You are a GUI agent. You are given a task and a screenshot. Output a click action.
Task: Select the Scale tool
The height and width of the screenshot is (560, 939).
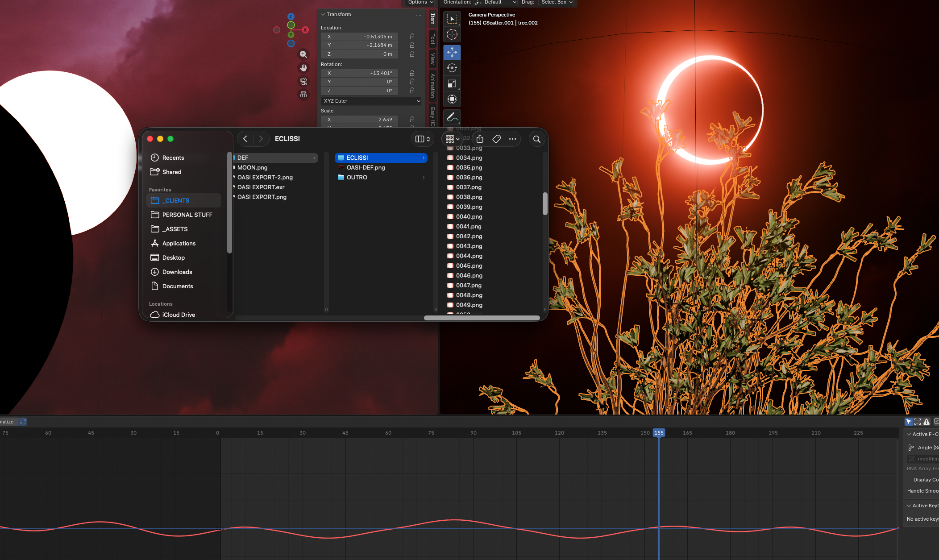[x=452, y=83]
